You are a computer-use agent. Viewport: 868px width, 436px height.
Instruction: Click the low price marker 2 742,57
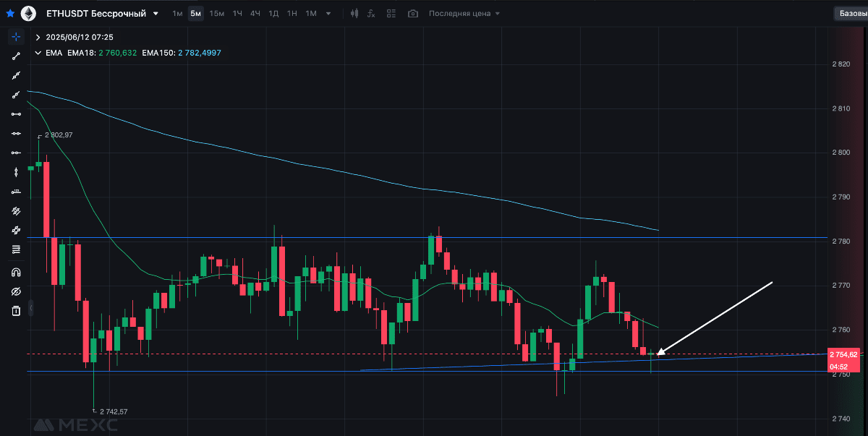(114, 411)
